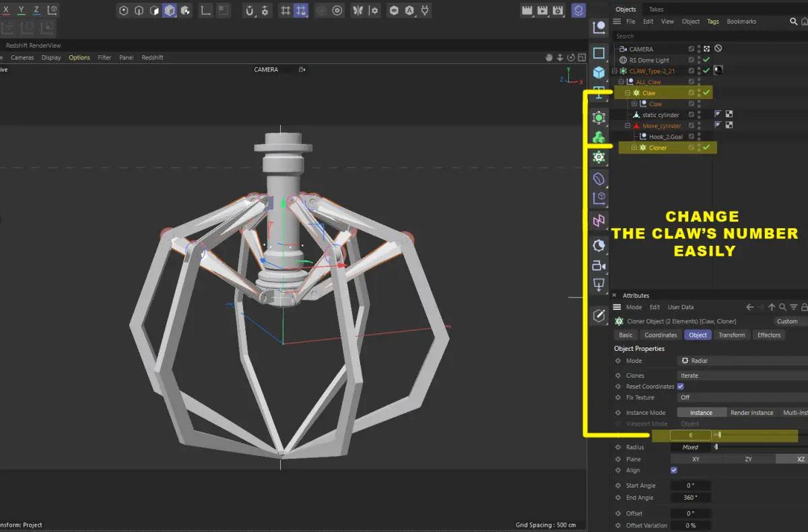The height and width of the screenshot is (532, 808).
Task: Open the Cameras menu in Redshift RenderView
Action: click(x=22, y=58)
